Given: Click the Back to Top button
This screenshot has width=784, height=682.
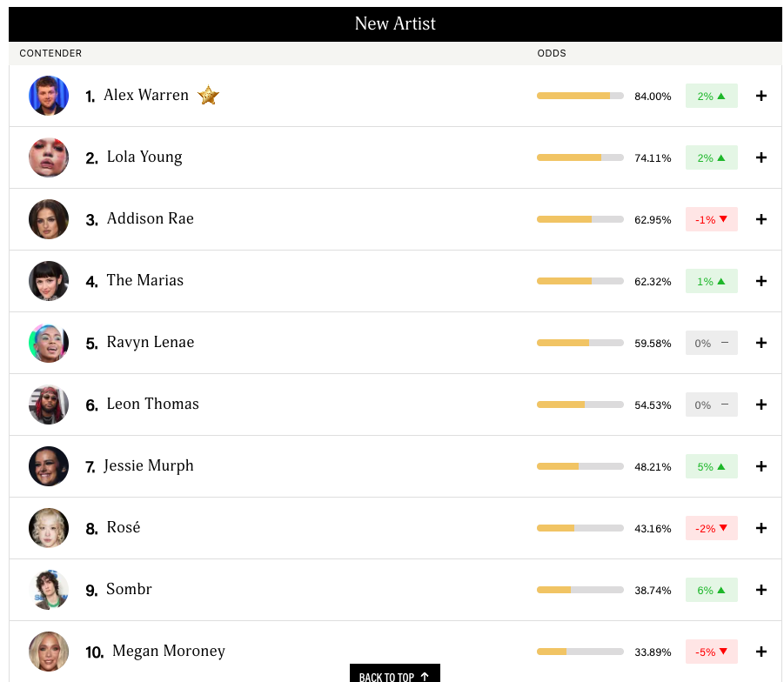Looking at the screenshot, I should tap(395, 675).
